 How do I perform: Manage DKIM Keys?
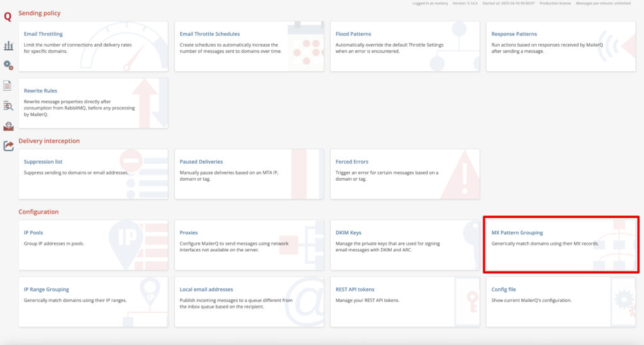click(x=348, y=232)
